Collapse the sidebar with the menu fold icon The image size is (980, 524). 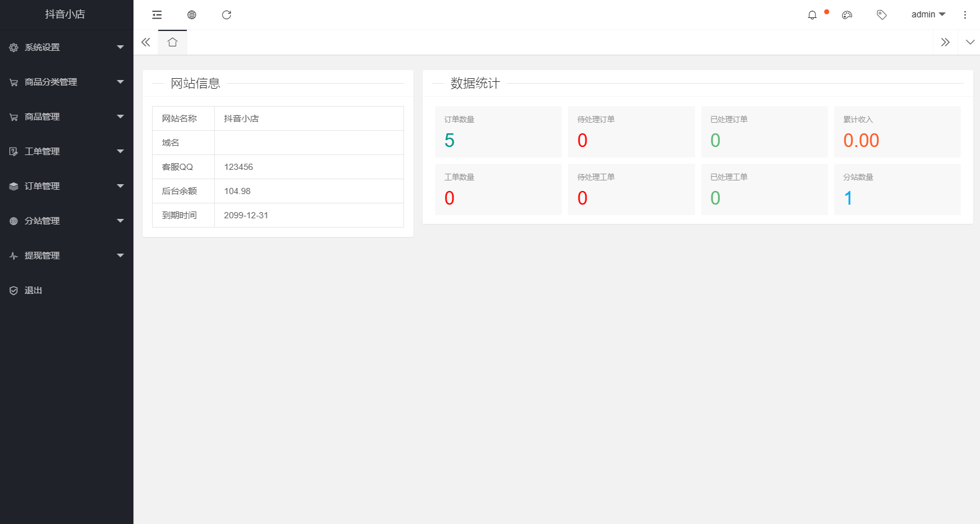(157, 15)
